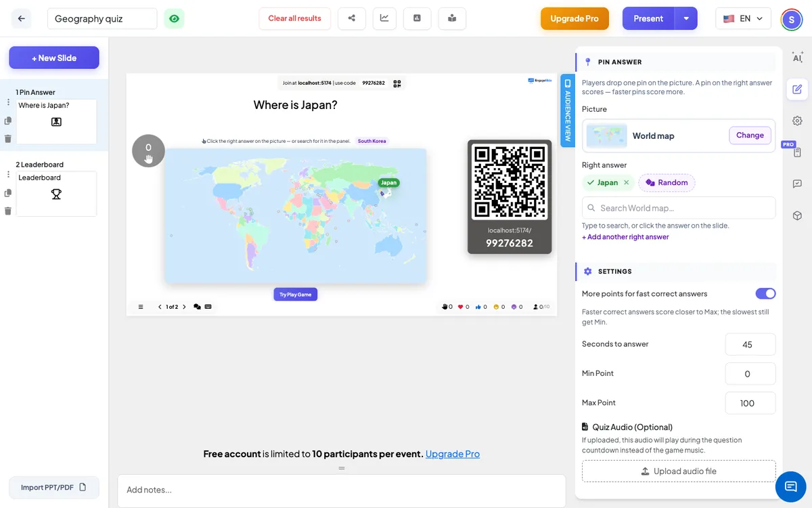Open the user account avatar menu

pos(791,19)
